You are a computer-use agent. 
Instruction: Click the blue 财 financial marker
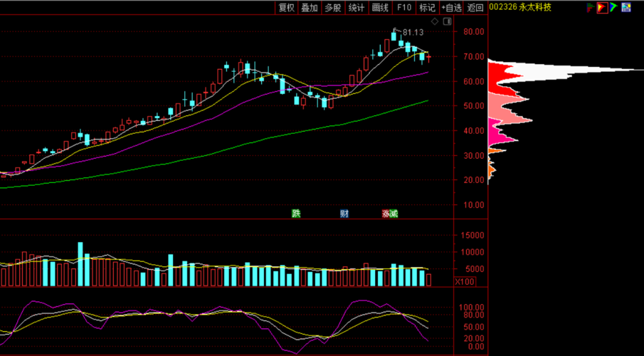[344, 214]
